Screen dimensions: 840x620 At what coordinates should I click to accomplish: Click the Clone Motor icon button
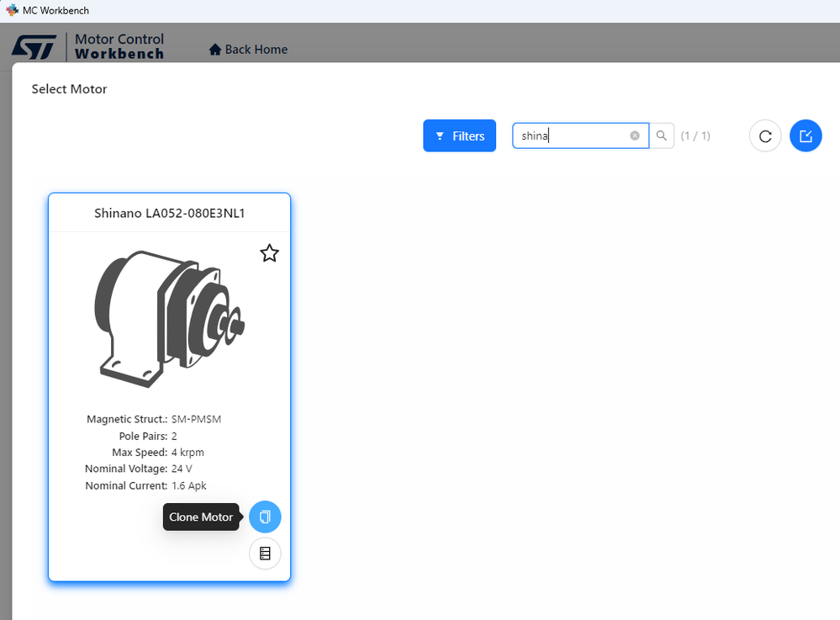265,517
